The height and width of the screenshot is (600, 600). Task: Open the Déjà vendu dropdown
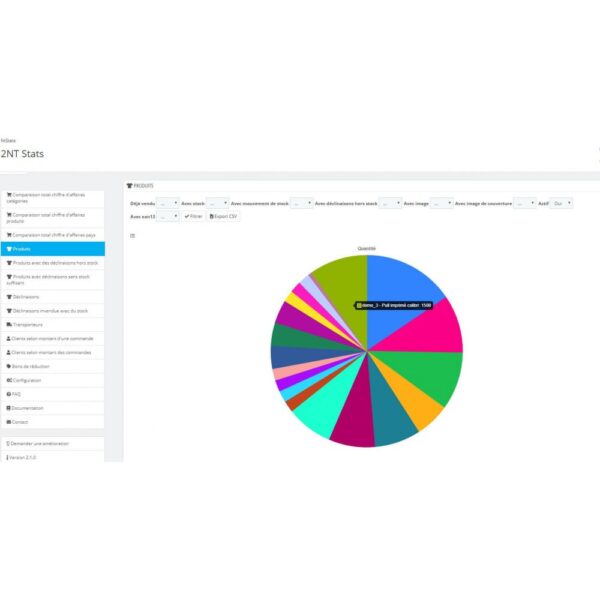[x=168, y=203]
